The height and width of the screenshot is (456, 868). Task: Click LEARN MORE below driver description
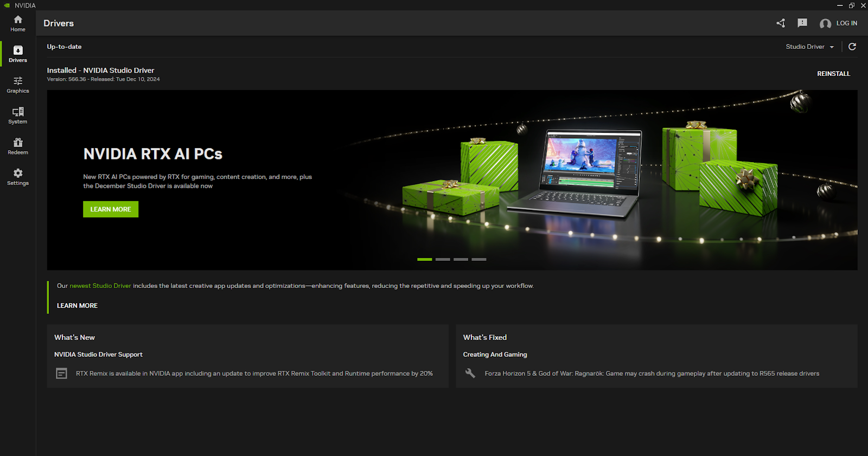(77, 306)
